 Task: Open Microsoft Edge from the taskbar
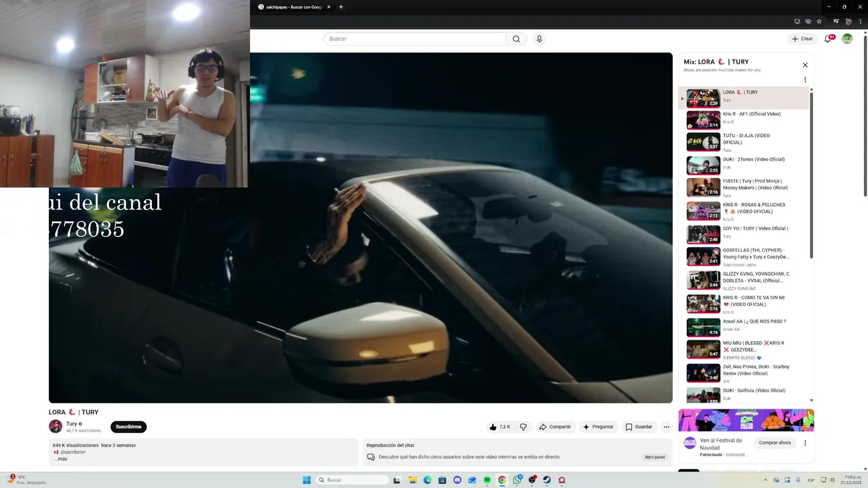[x=427, y=480]
